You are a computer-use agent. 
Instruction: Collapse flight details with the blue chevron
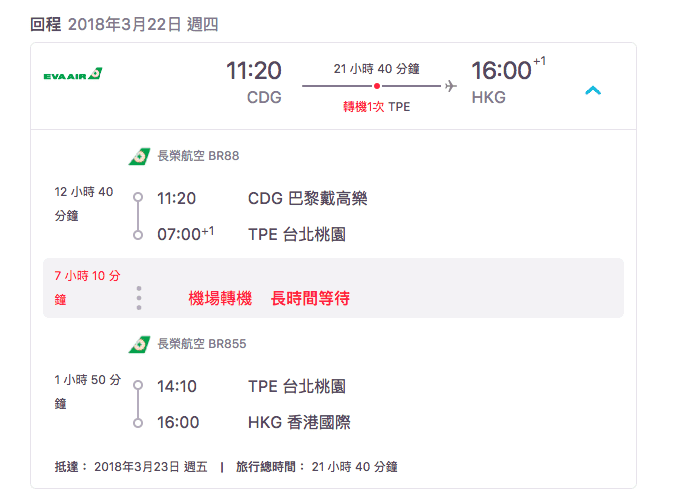pos(593,91)
